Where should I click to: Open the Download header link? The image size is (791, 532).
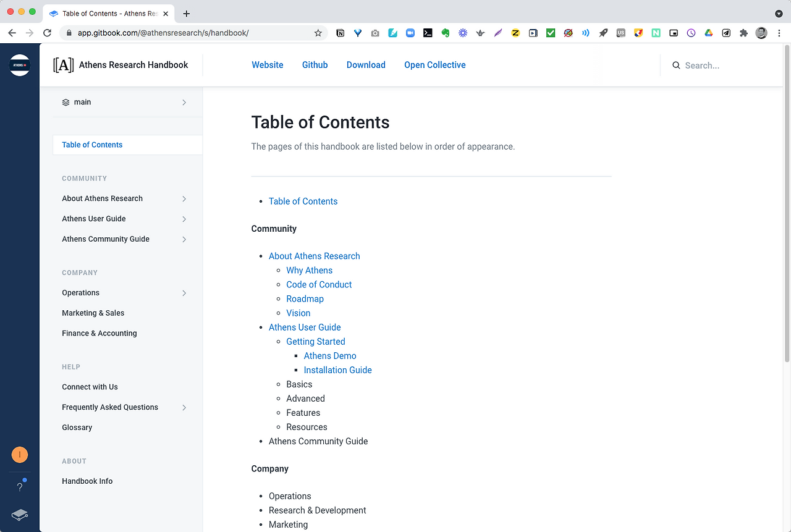pos(366,65)
